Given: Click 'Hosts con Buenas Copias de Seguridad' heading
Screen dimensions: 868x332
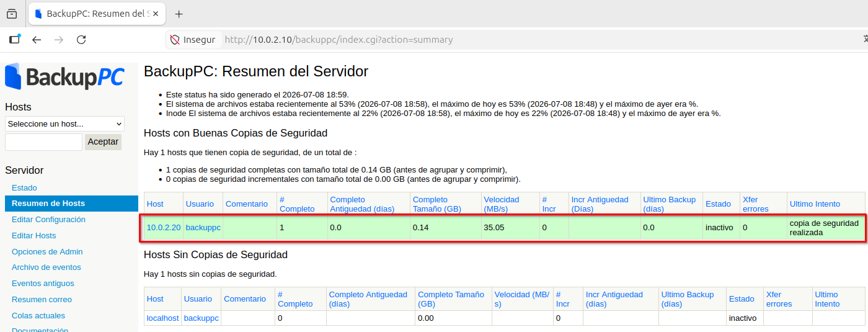Looking at the screenshot, I should tap(236, 133).
